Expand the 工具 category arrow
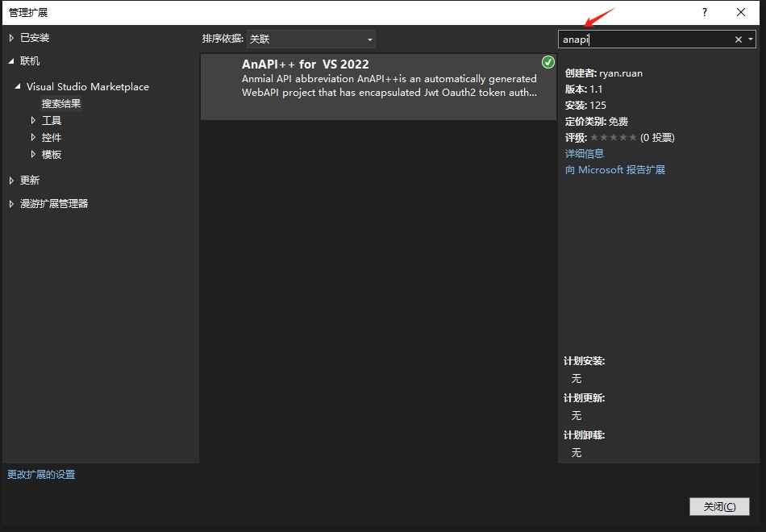The image size is (766, 532). pyautogui.click(x=33, y=120)
